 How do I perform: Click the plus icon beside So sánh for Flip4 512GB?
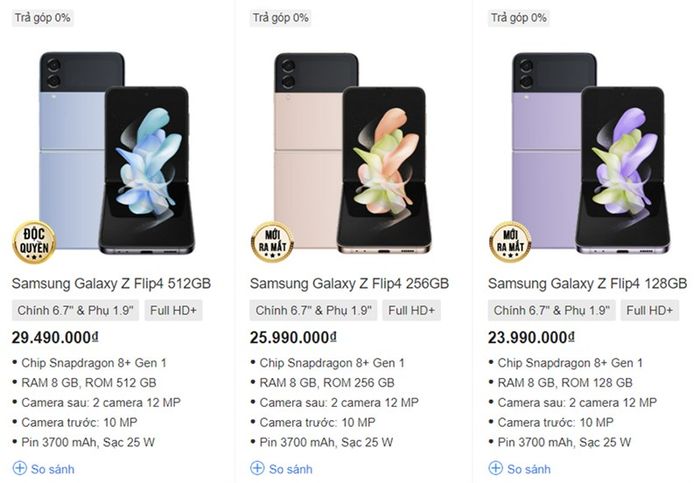coord(20,468)
